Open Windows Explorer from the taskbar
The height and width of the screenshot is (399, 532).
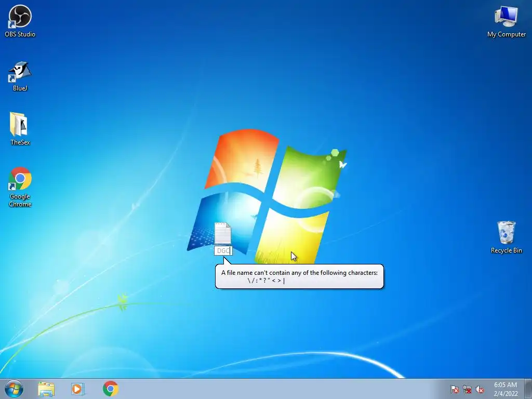[46, 389]
